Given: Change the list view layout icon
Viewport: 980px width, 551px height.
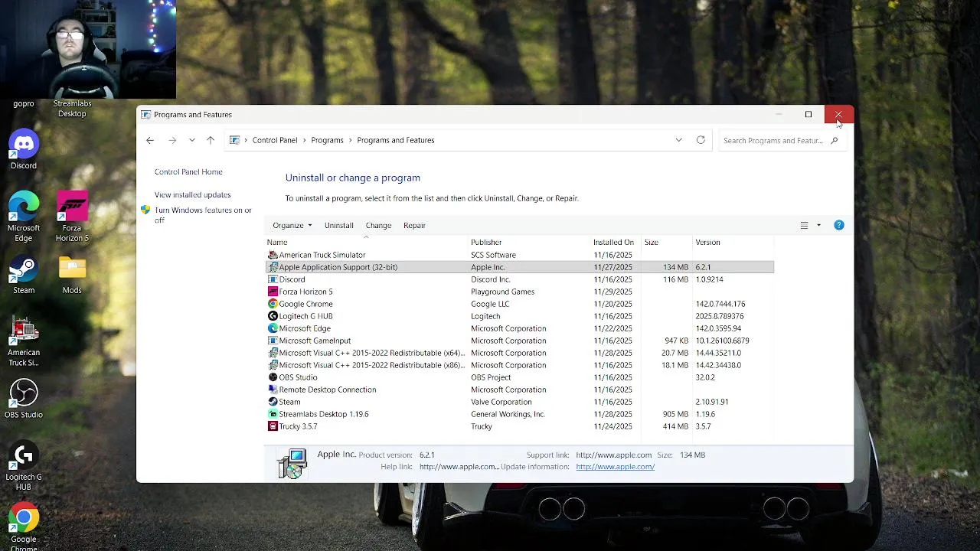Looking at the screenshot, I should coord(804,225).
